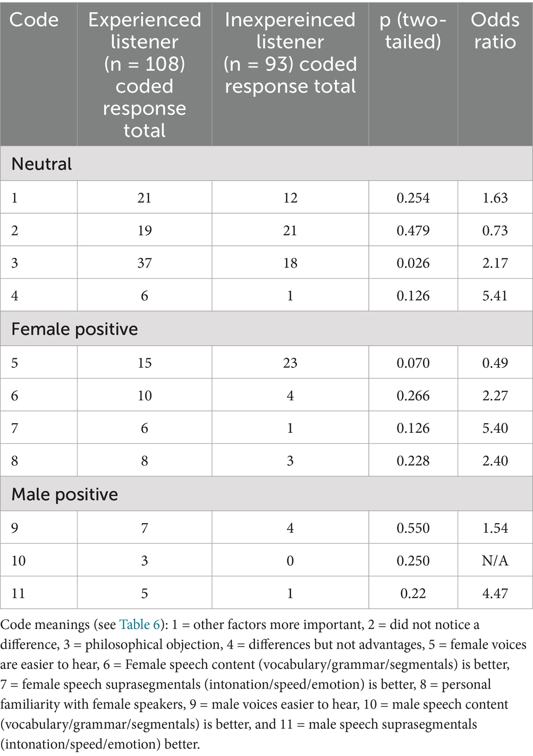Click the Code column header

click(x=34, y=20)
